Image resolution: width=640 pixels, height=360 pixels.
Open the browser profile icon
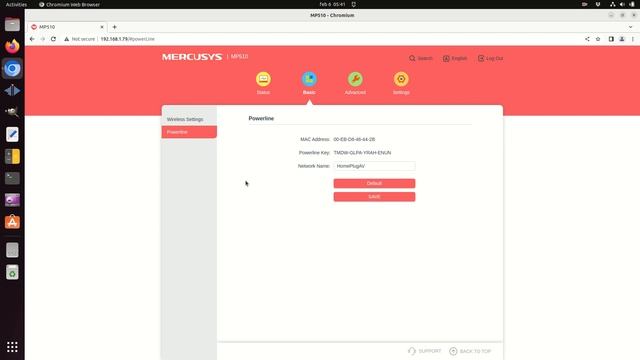(622, 39)
